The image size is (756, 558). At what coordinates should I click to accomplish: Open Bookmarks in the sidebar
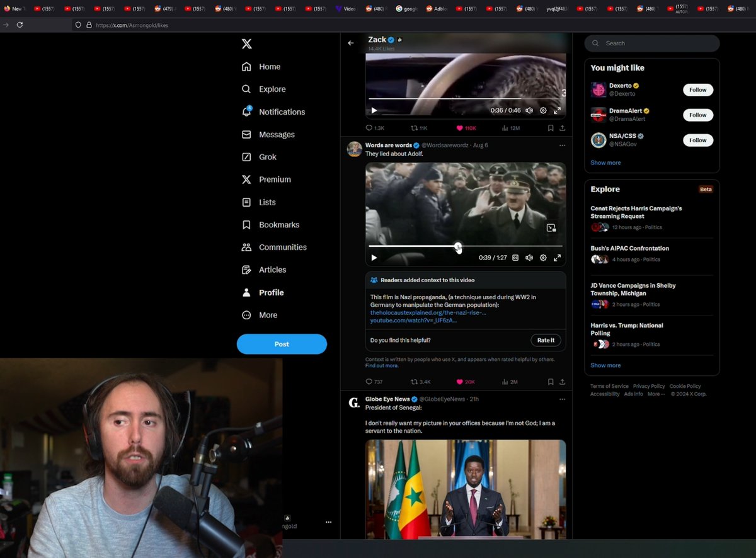tap(271, 225)
